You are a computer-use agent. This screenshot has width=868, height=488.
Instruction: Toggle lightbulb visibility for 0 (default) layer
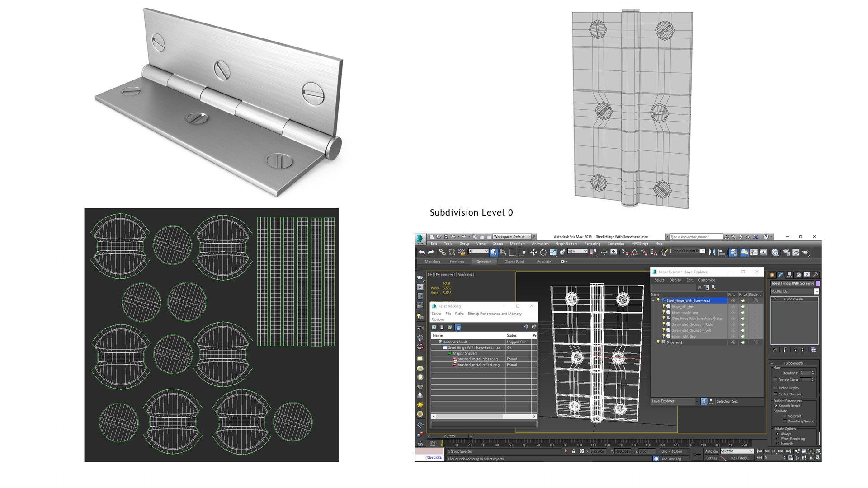coord(658,342)
